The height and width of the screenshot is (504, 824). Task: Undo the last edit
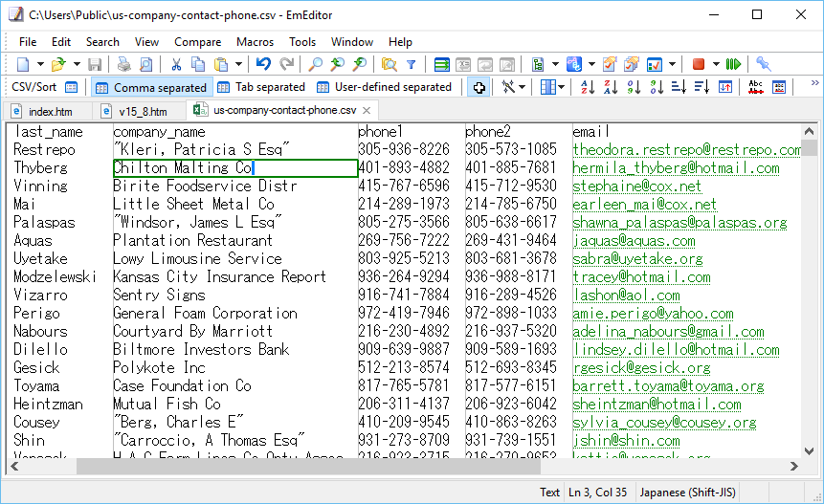coord(263,64)
